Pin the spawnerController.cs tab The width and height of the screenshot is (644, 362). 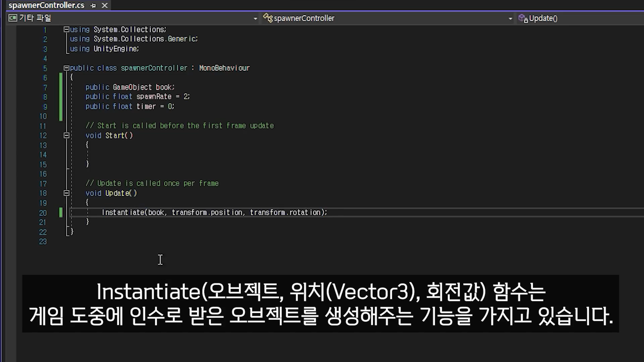[x=93, y=6]
